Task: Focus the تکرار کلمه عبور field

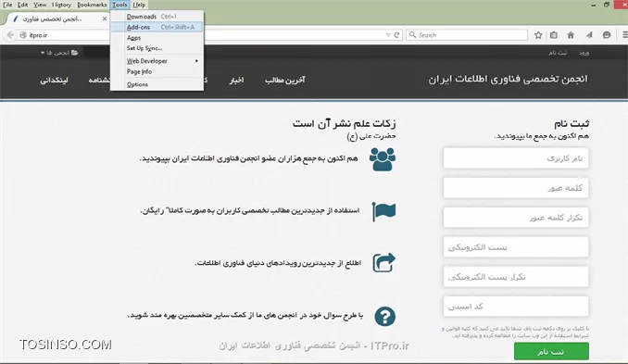Action: coord(516,218)
